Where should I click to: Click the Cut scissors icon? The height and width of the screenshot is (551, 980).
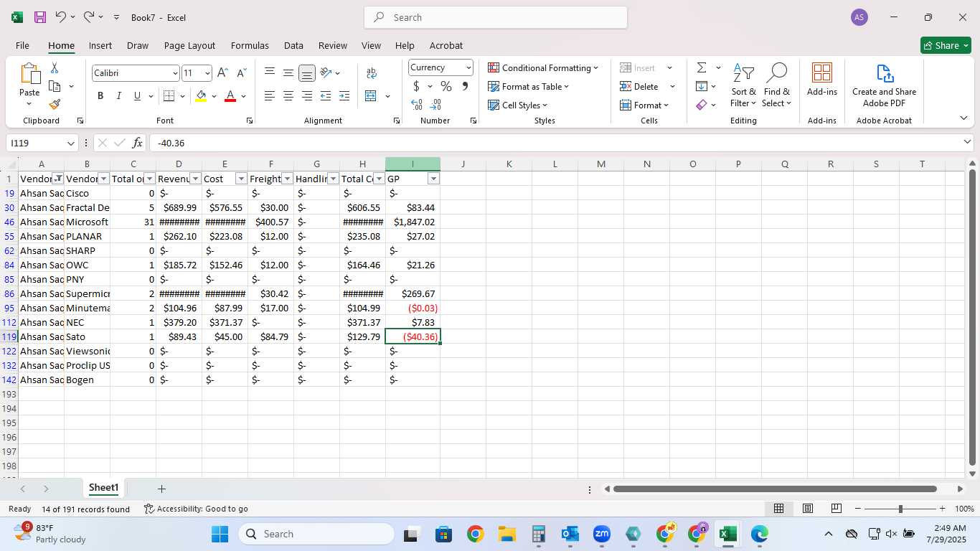[55, 67]
